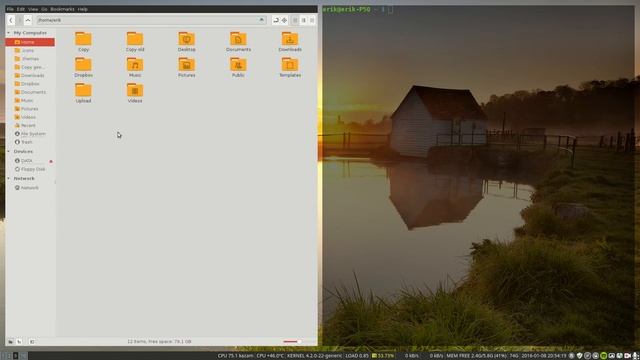The width and height of the screenshot is (640, 360).
Task: Select the Copy old folder icon
Action: coord(135,39)
